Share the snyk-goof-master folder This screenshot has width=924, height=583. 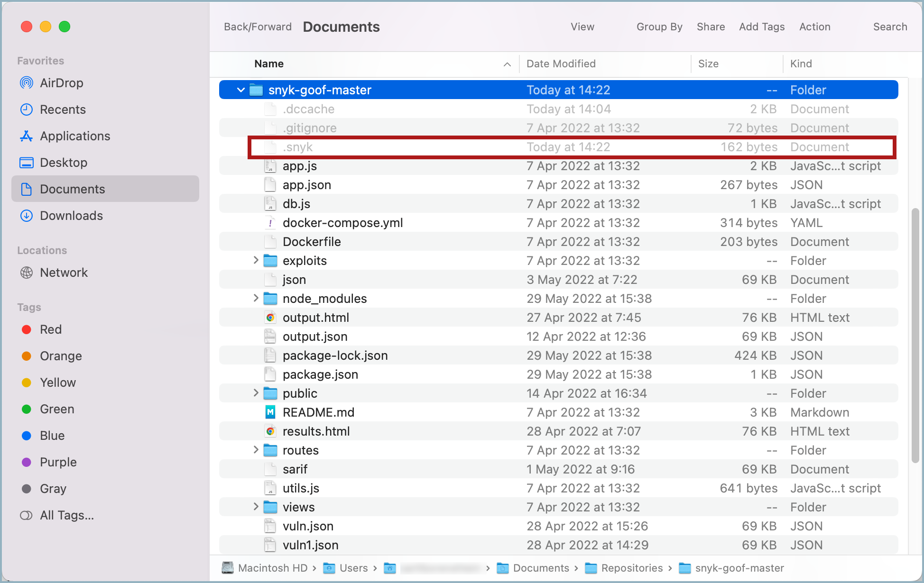click(x=711, y=27)
